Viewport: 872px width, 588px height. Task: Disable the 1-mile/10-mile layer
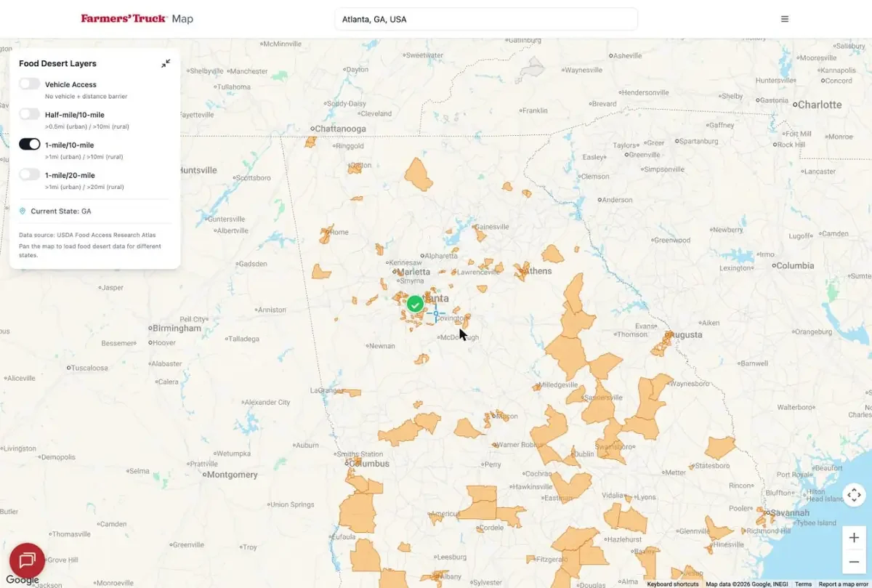(x=30, y=144)
